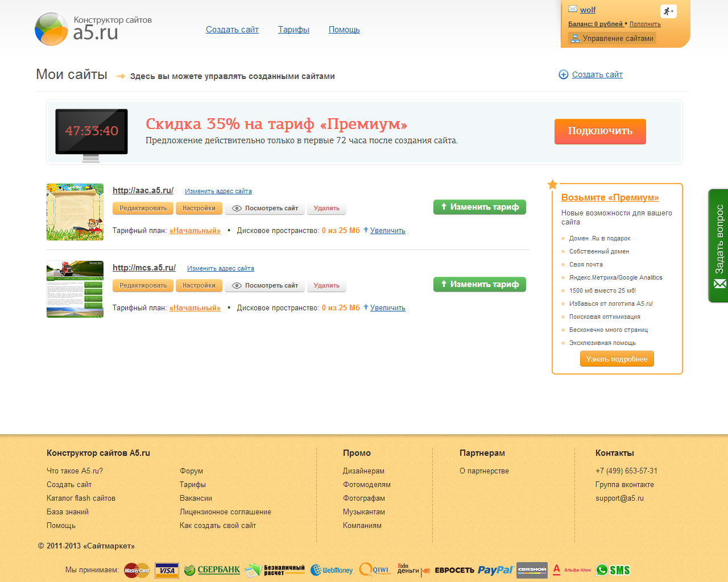Click support@a5.ru email link

tap(619, 498)
